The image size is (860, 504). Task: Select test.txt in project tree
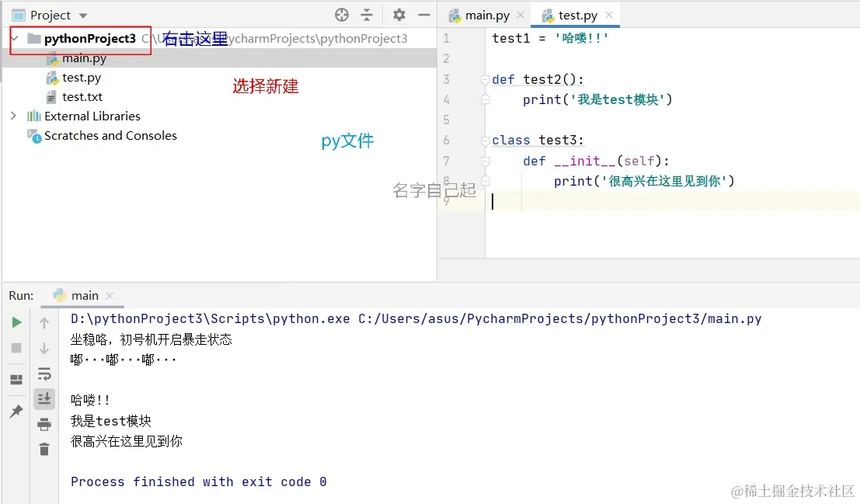point(82,96)
